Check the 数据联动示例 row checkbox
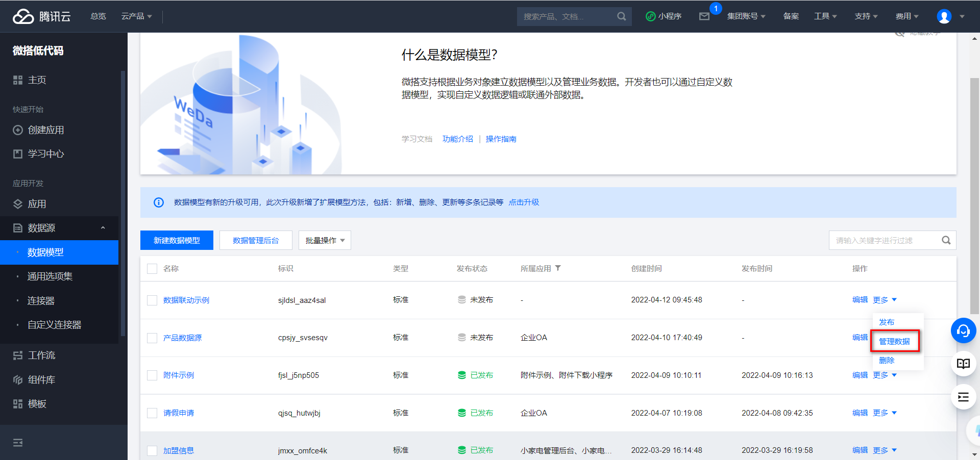Screen dimensions: 980x460 tap(152, 300)
